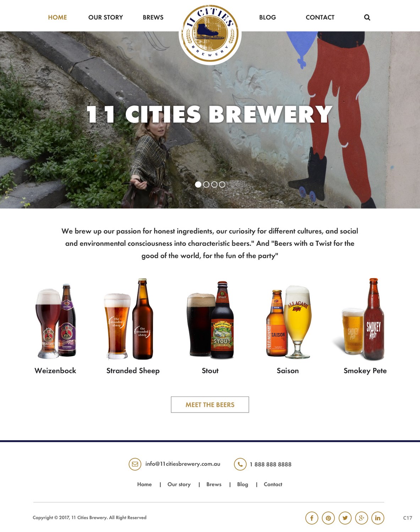Click the email envelope icon
420x532 pixels.
(135, 464)
